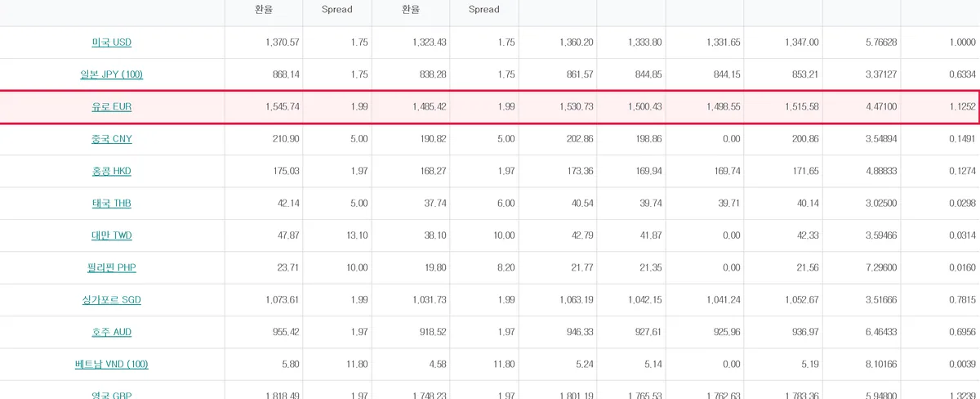Open the 일본 JPY (100) currency link
980x399 pixels.
click(x=112, y=74)
